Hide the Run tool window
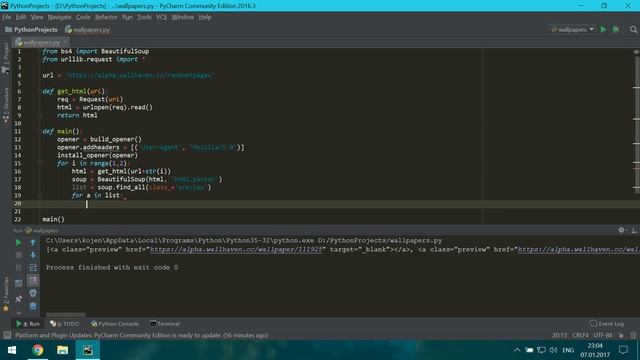Image resolution: width=640 pixels, height=360 pixels. [x=634, y=230]
